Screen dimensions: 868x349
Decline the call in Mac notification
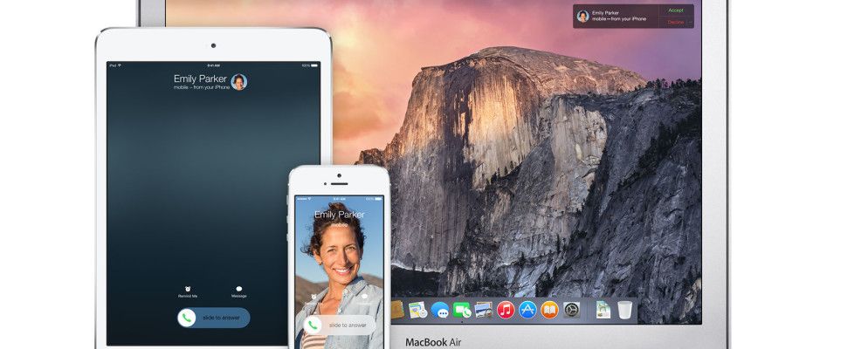tap(676, 22)
